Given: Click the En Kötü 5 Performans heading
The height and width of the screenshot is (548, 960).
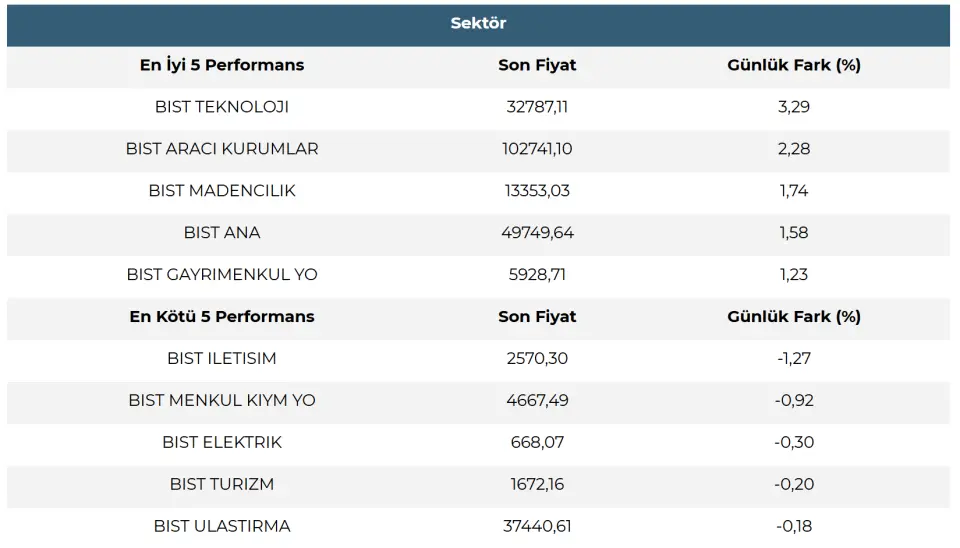Looking at the screenshot, I should tap(222, 317).
